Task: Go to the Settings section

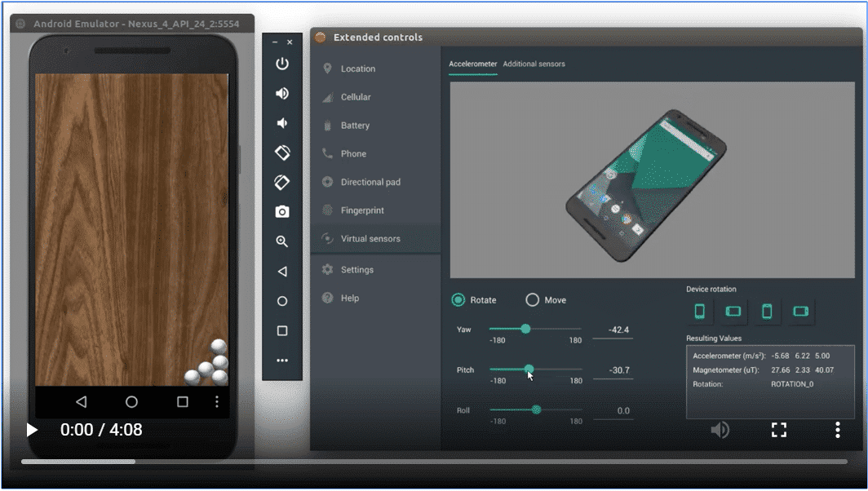Action: point(356,270)
